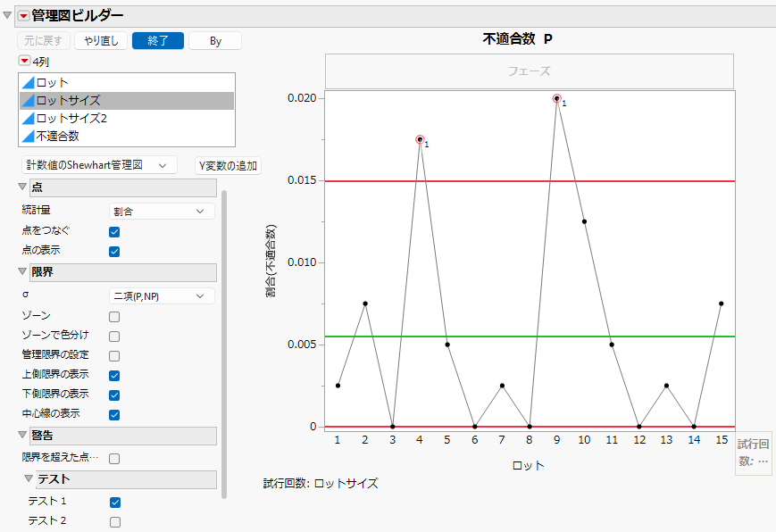
Task: Collapse the テスト section
Action: tap(29, 479)
